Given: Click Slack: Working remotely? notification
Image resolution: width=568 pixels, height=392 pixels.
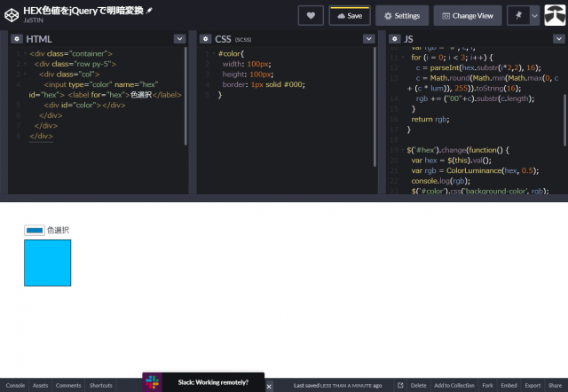Looking at the screenshot, I should (x=213, y=382).
